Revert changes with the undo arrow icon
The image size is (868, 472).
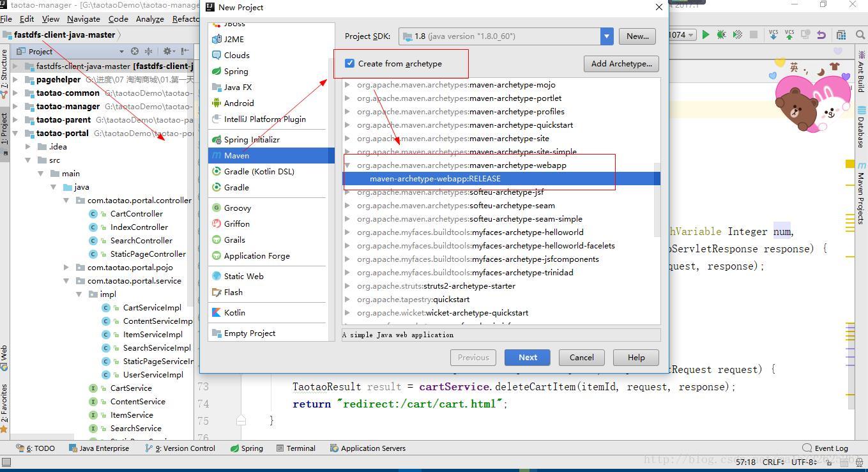click(821, 35)
